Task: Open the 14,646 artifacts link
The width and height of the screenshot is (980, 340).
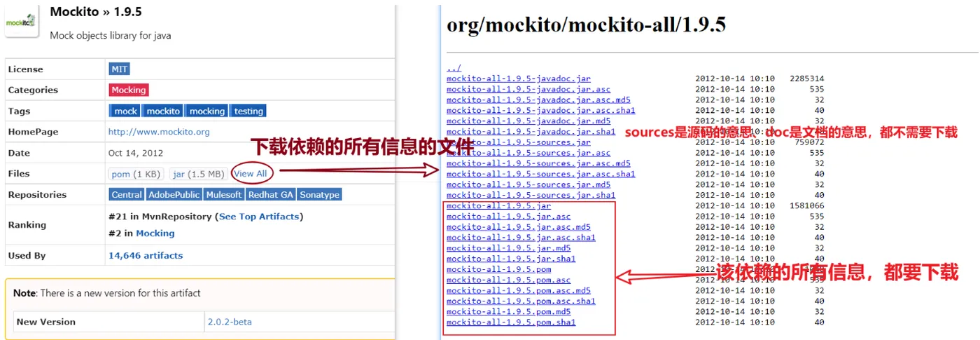Action: [x=146, y=256]
